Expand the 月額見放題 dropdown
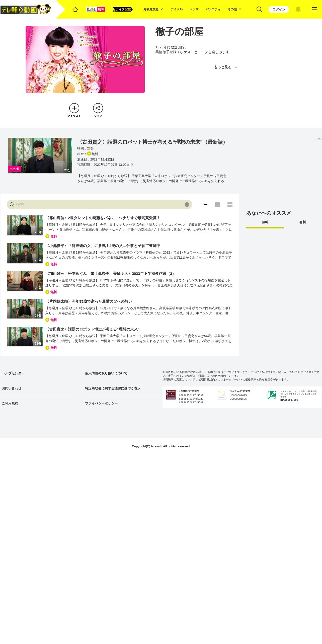 153,9
